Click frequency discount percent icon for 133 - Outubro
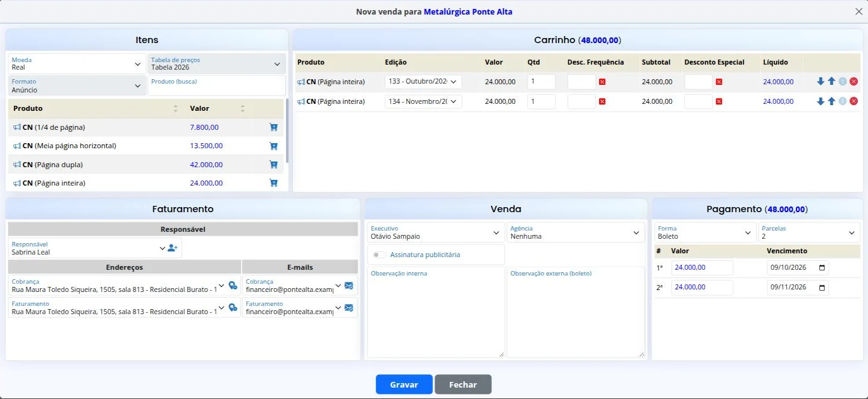Viewport: 868px width, 399px height. click(x=602, y=82)
